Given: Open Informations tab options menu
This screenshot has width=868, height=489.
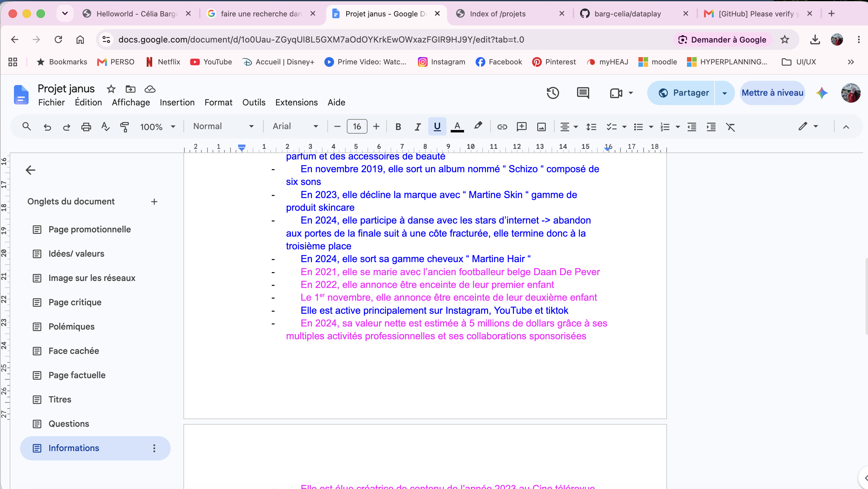Looking at the screenshot, I should tap(154, 448).
